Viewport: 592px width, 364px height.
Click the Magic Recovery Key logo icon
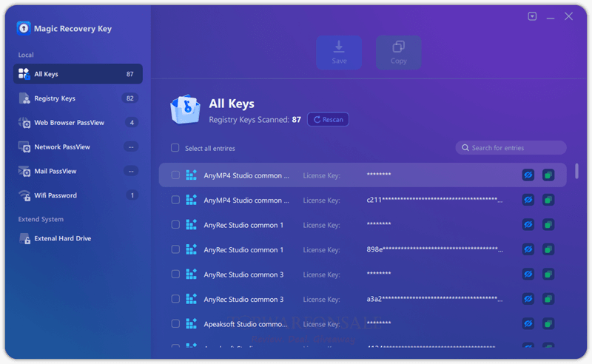pyautogui.click(x=24, y=28)
